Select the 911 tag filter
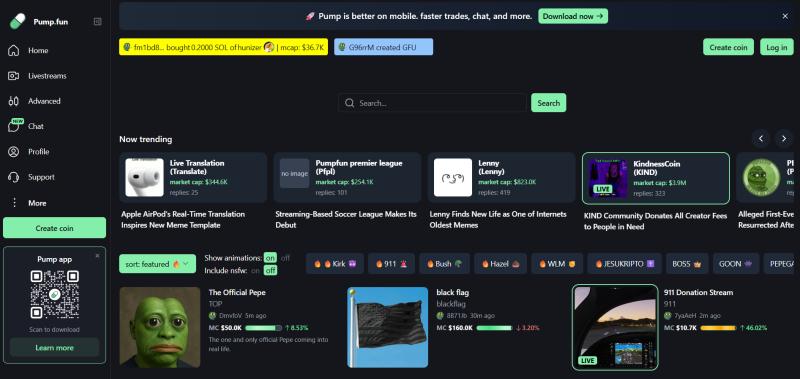800x379 pixels. 391,264
